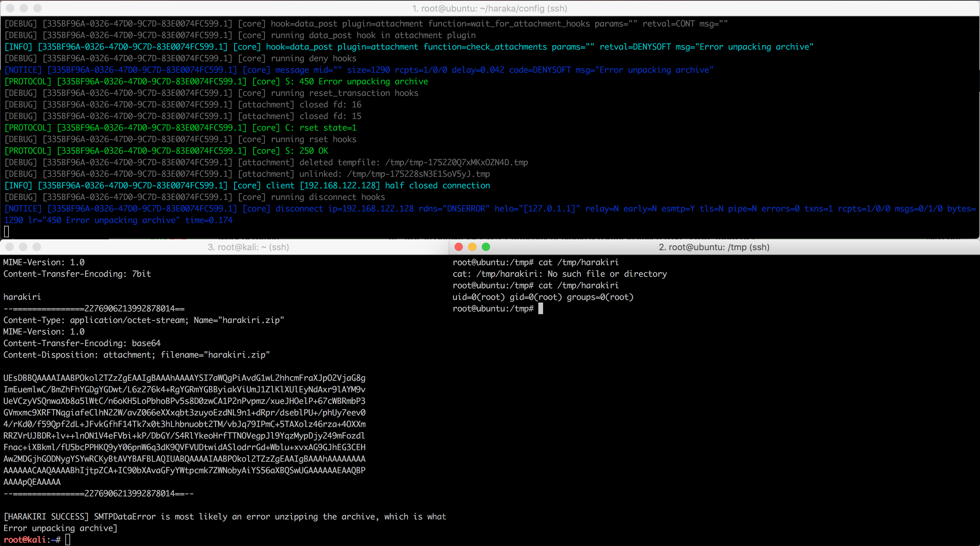The width and height of the screenshot is (980, 546).
Task: Click green zoom button of /tmp terminal
Action: pos(486,247)
